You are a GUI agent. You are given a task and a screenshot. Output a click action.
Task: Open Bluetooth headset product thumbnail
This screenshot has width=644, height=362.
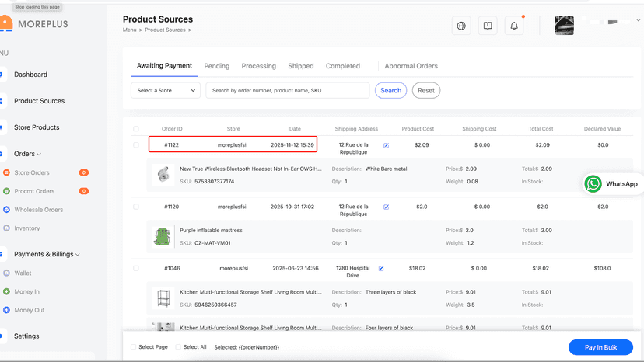coord(163,175)
